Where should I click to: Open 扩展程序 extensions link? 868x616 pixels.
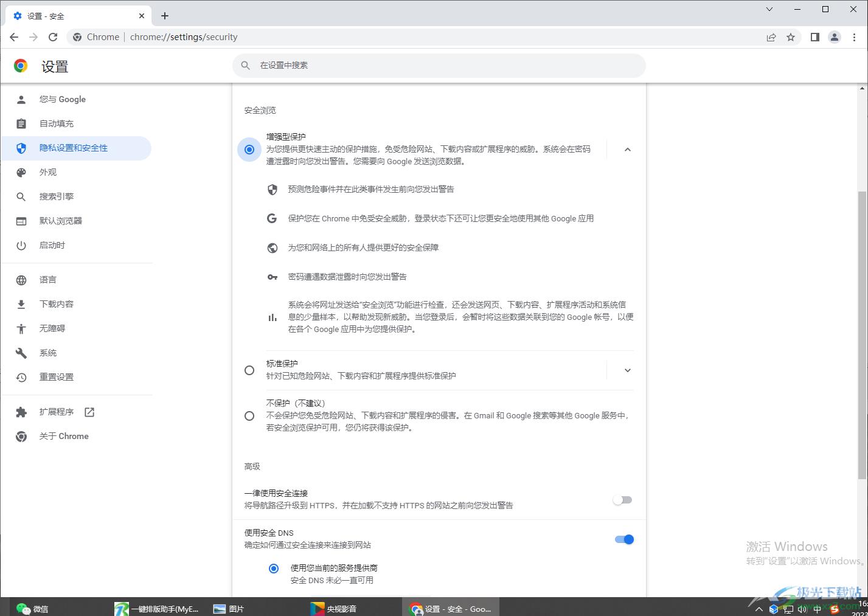tap(76, 412)
